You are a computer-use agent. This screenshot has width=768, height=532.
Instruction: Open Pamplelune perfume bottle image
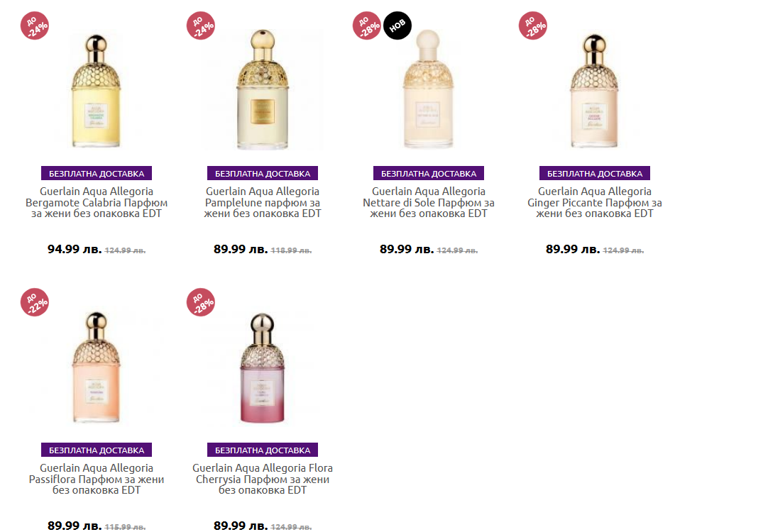tap(262, 89)
